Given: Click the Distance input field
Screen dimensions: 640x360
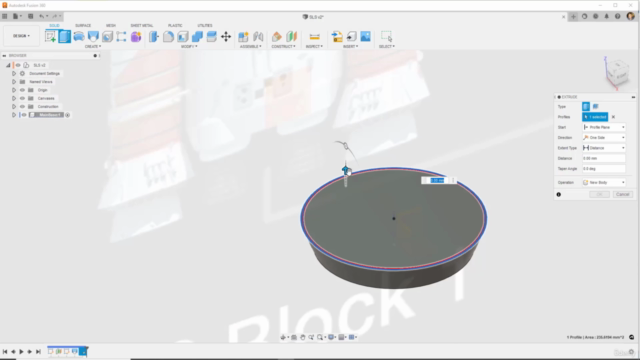Looking at the screenshot, I should [x=604, y=158].
